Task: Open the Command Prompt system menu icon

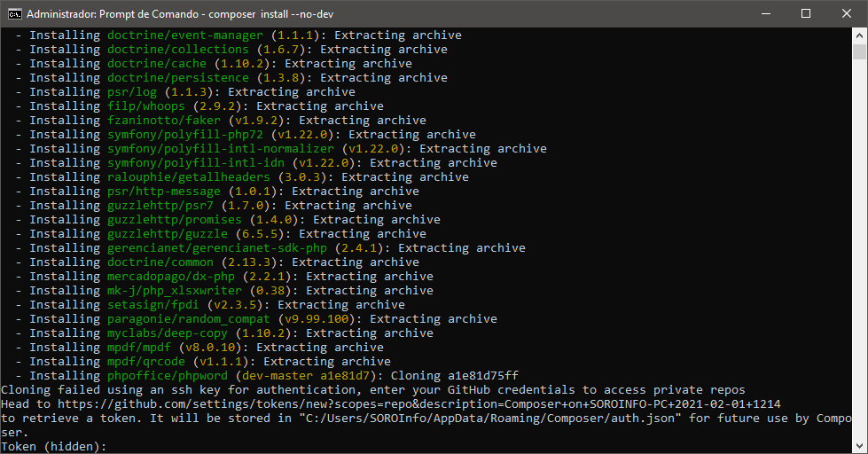Action: coord(14,14)
